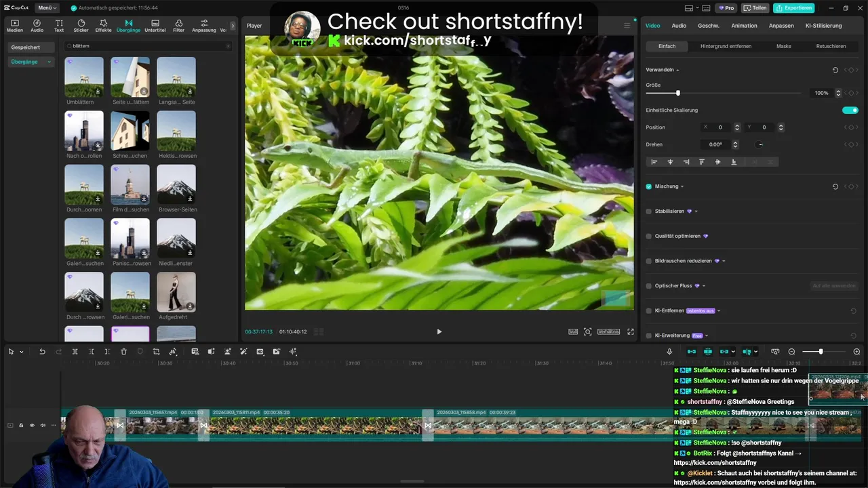This screenshot has height=488, width=868.
Task: Click the fit timeline to window icon
Action: (x=775, y=352)
